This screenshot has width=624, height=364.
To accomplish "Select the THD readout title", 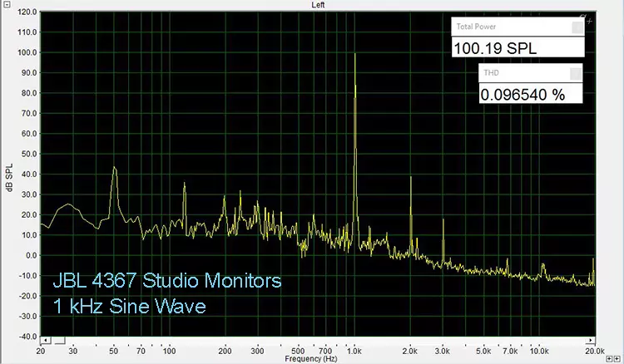I will [491, 73].
